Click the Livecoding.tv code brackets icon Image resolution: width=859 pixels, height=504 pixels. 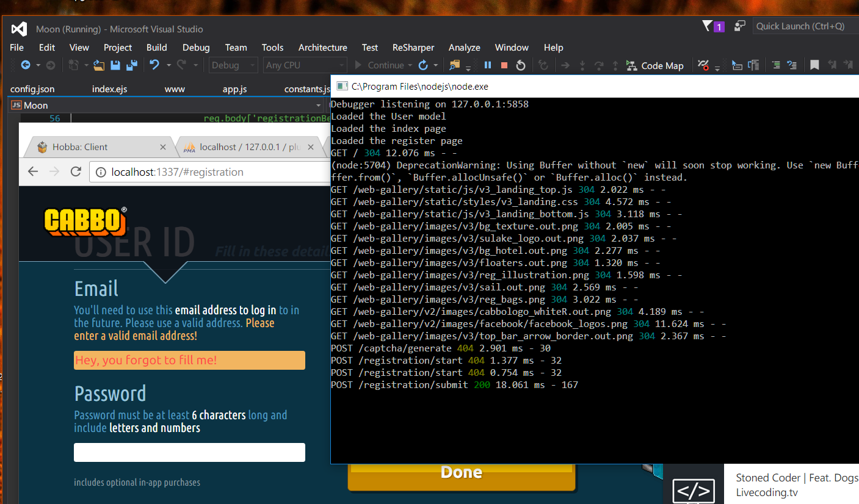pyautogui.click(x=693, y=491)
